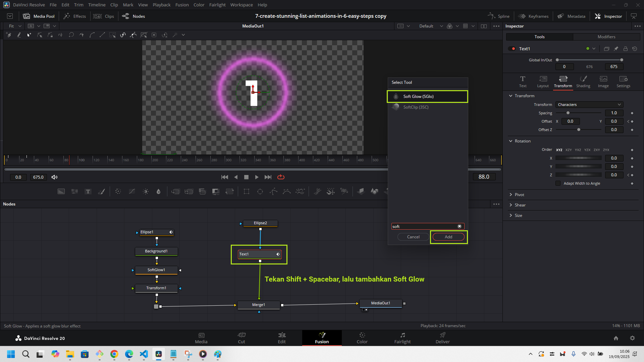644x362 pixels.
Task: Expand the Shear section
Action: point(520,205)
